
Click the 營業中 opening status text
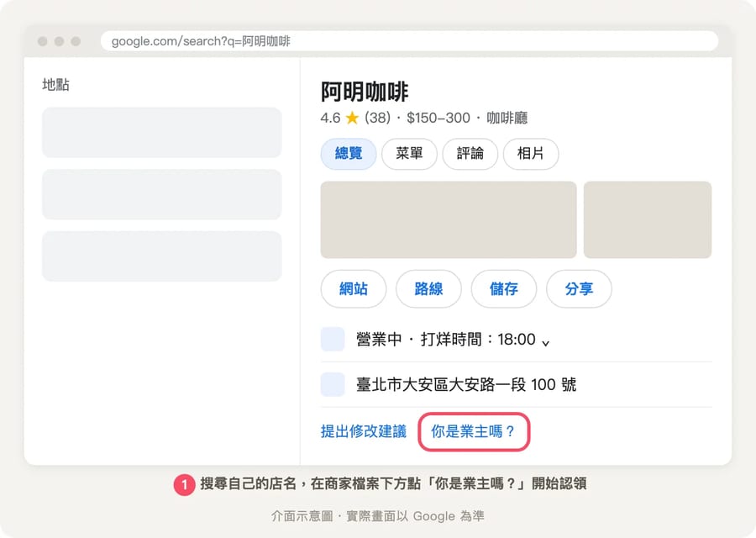[x=379, y=340]
